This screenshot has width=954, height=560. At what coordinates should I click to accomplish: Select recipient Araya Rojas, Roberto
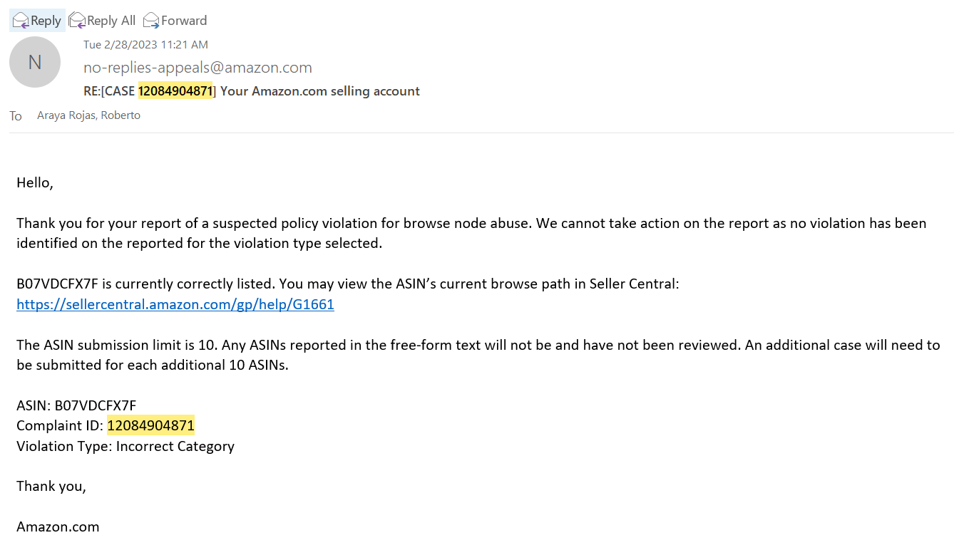click(x=88, y=115)
